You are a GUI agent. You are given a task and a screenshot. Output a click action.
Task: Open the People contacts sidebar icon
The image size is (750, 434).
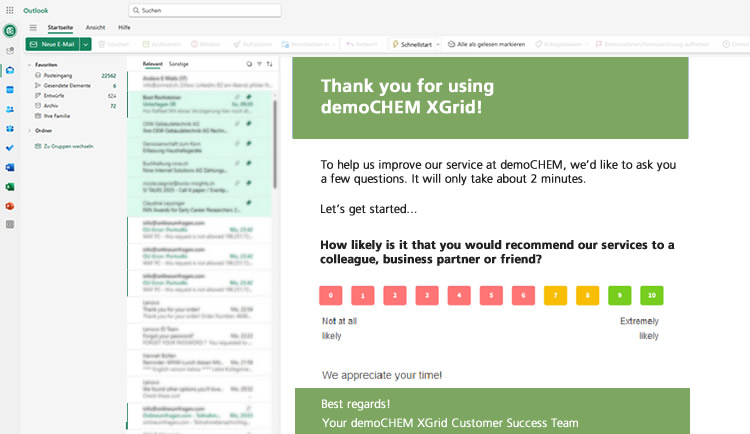click(x=10, y=109)
